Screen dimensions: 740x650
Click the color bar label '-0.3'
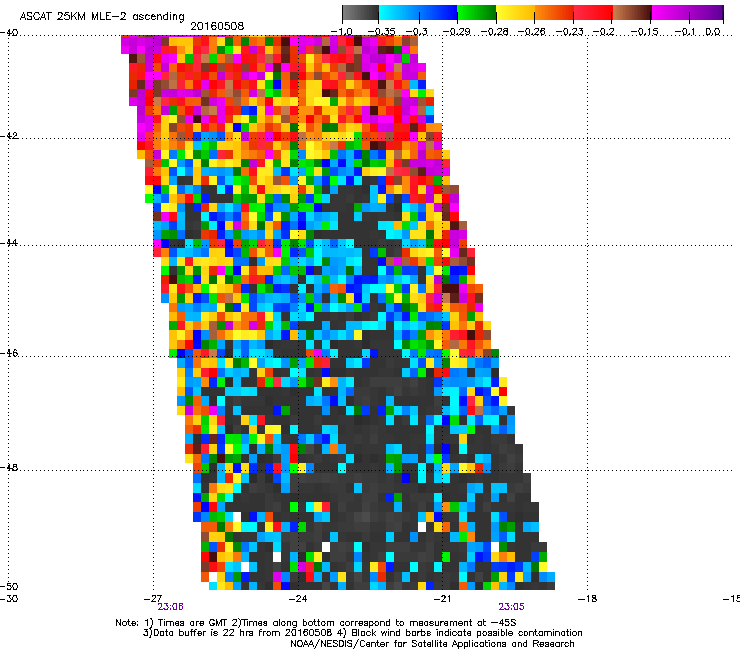(x=416, y=32)
